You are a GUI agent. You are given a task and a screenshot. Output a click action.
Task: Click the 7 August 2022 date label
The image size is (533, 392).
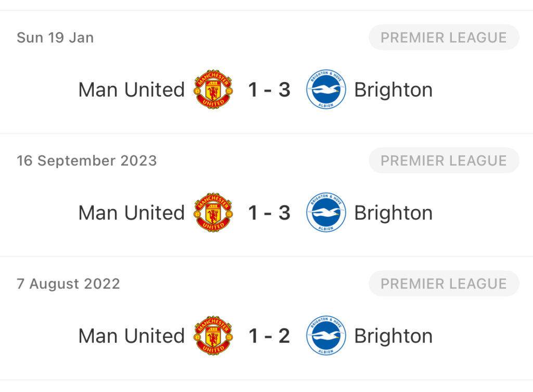[x=68, y=284]
